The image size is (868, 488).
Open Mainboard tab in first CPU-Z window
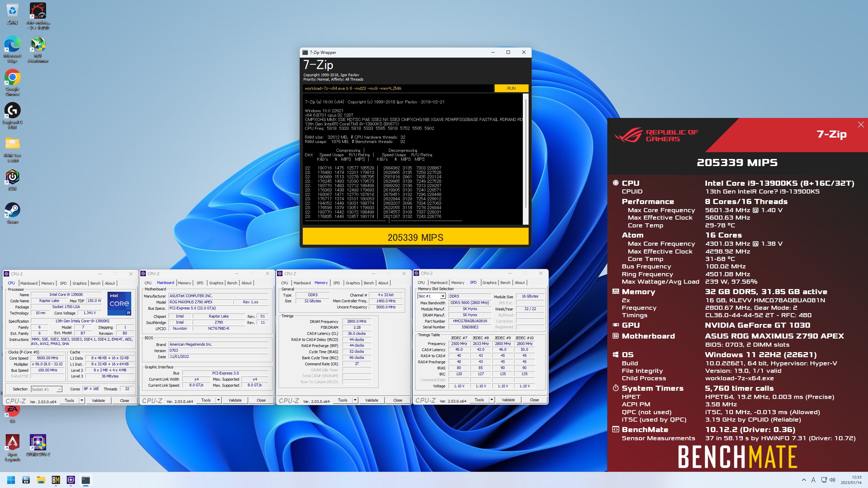[x=29, y=283]
